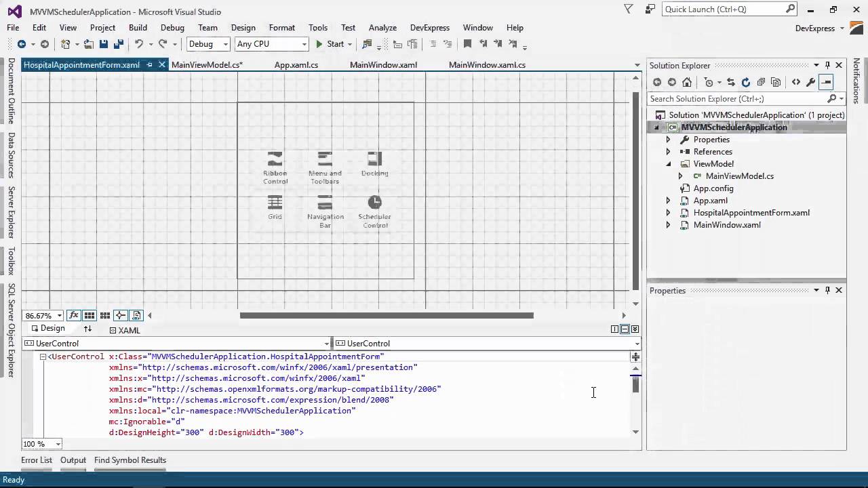Open the Debug menu
The width and height of the screenshot is (868, 488).
point(172,28)
